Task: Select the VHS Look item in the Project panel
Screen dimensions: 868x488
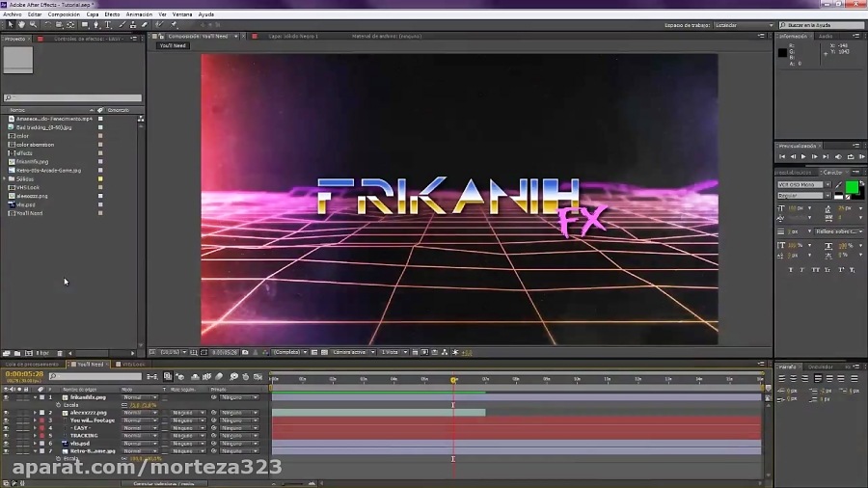Action: click(x=28, y=187)
